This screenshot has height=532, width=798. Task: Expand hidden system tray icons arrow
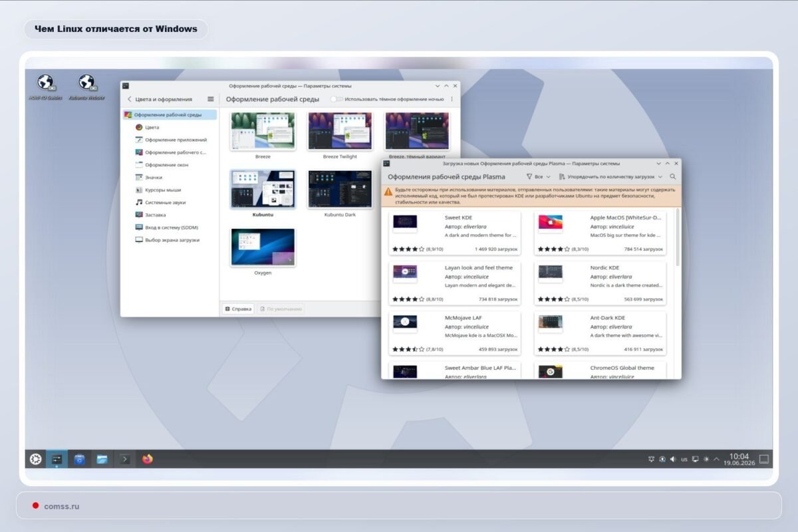click(x=716, y=459)
